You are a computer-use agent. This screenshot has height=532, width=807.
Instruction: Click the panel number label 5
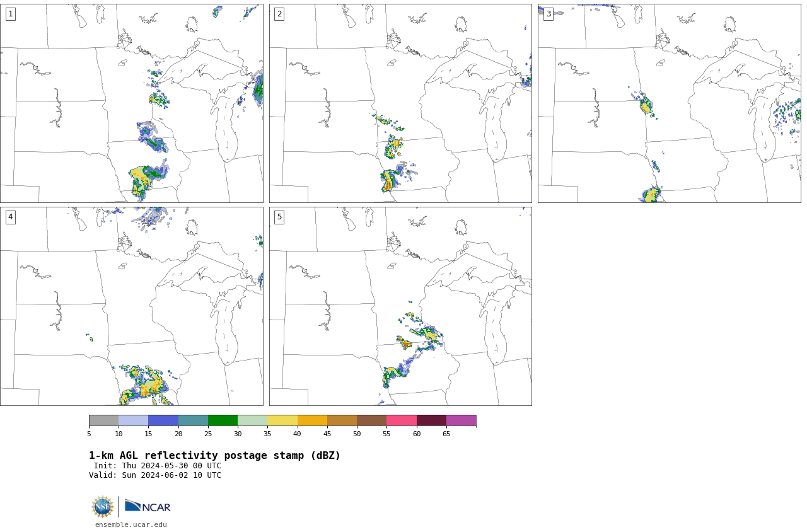click(x=279, y=217)
